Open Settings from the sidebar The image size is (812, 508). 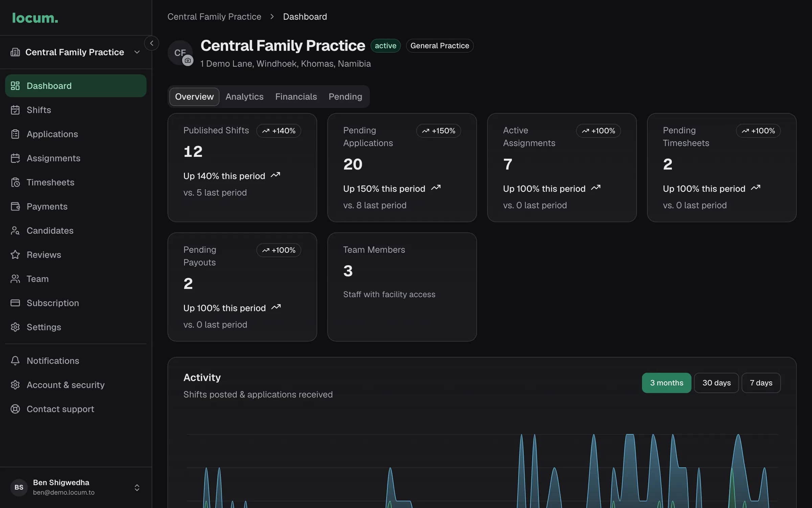click(76, 327)
